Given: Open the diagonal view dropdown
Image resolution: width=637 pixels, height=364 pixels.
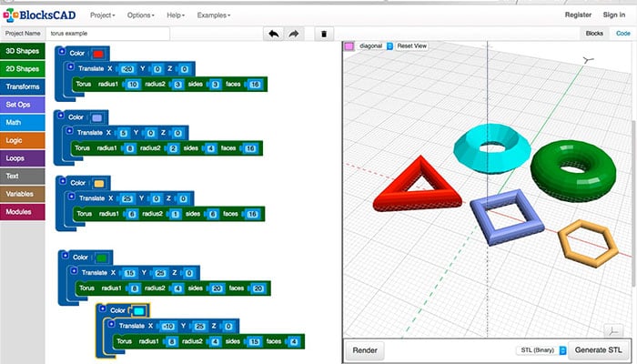Looking at the screenshot, I should click(x=375, y=45).
